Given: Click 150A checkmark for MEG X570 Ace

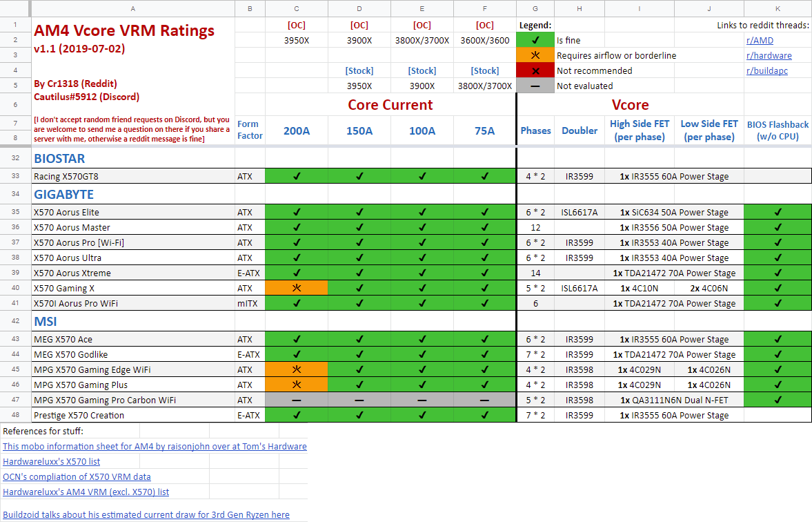Looking at the screenshot, I should [359, 339].
